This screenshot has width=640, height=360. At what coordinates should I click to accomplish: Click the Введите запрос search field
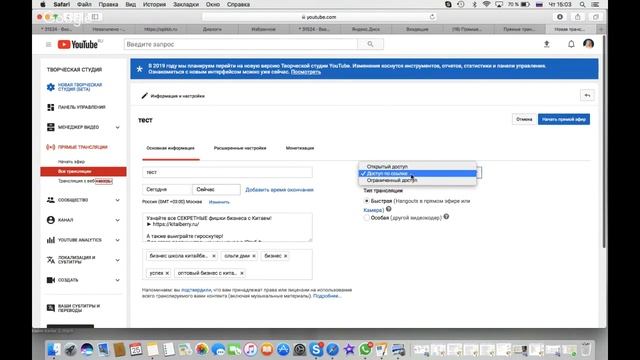click(x=241, y=44)
